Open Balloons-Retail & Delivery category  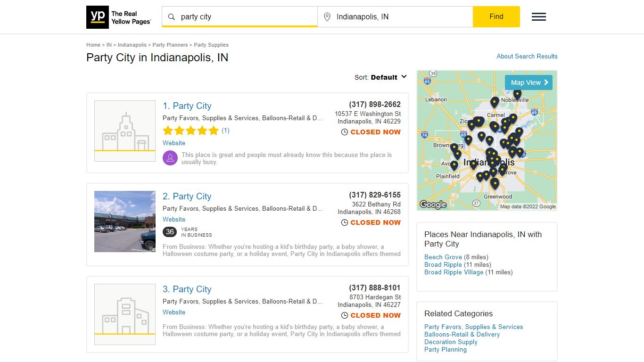(462, 335)
